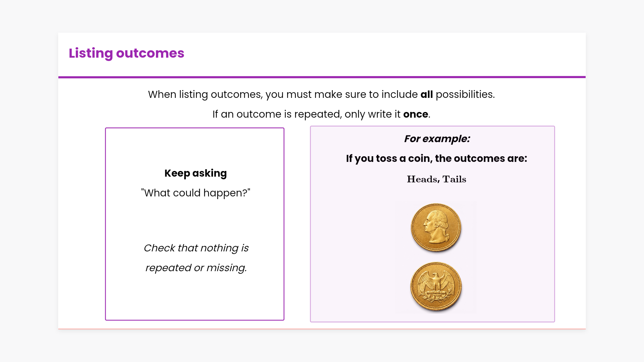Click the "Listing outcomes" slide title
This screenshot has height=362, width=644.
pyautogui.click(x=126, y=53)
